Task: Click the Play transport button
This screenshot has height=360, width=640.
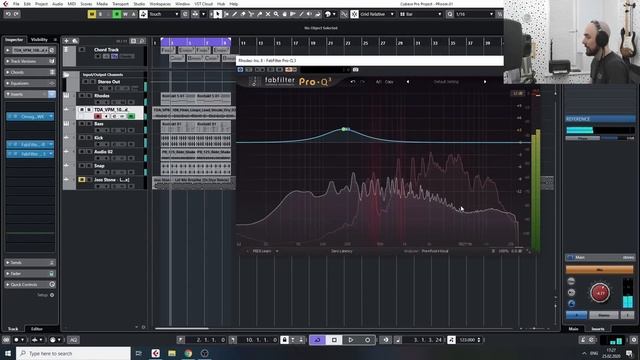Action: (x=351, y=340)
